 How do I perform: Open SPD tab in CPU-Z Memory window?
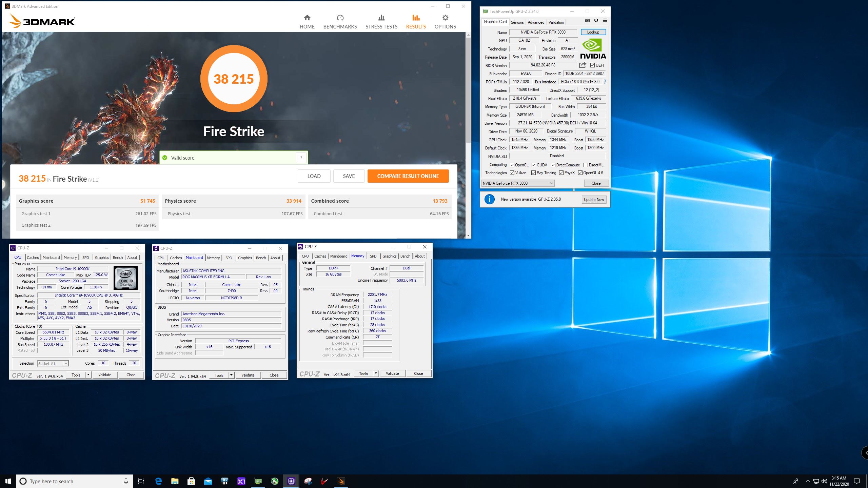pyautogui.click(x=373, y=256)
